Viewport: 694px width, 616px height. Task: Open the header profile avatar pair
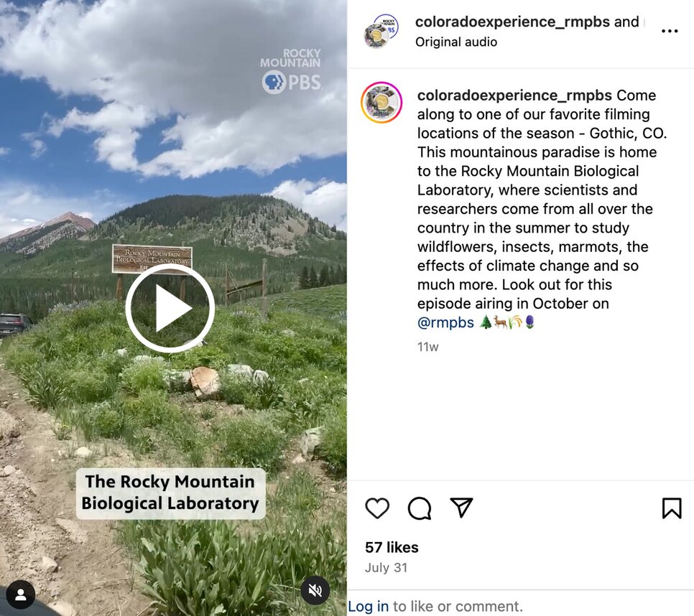click(381, 31)
